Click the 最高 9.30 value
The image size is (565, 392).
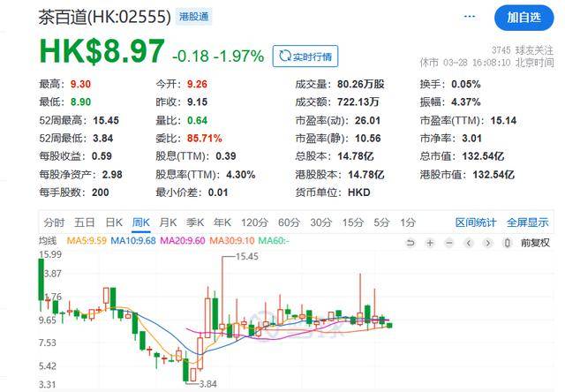[80, 84]
